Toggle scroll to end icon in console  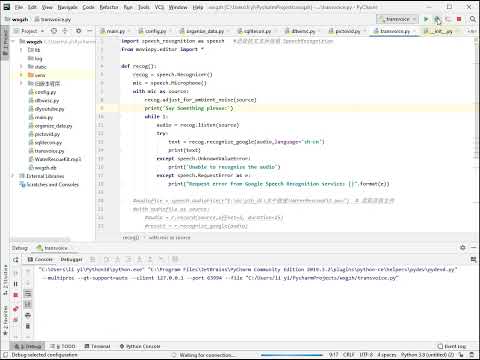tap(28, 304)
